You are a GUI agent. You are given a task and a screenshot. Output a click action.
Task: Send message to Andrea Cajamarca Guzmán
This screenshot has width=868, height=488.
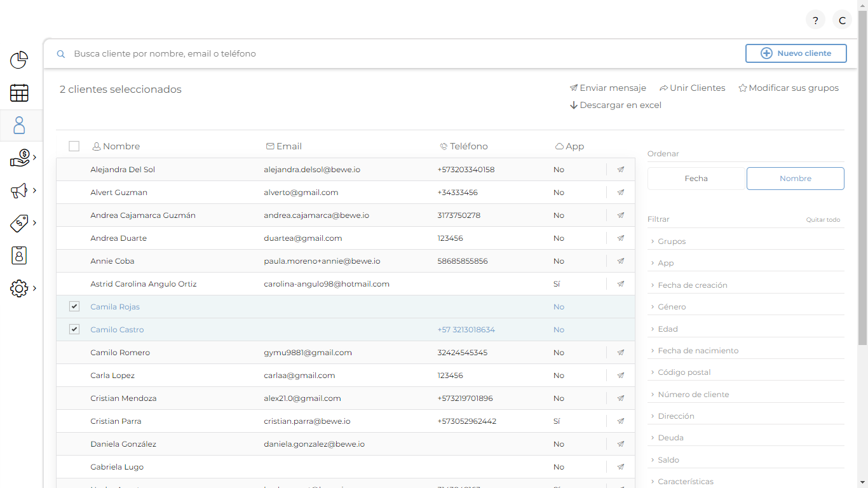[x=621, y=215]
